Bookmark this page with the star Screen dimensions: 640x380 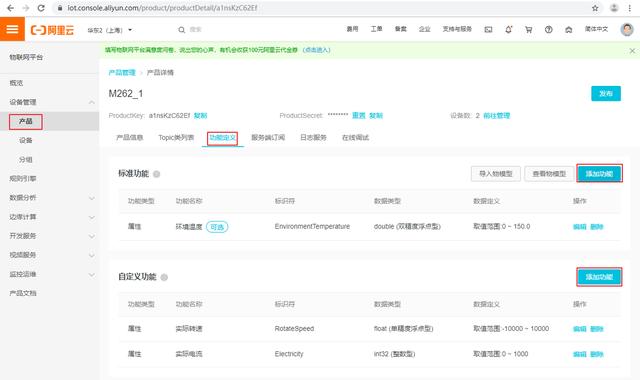(x=595, y=8)
